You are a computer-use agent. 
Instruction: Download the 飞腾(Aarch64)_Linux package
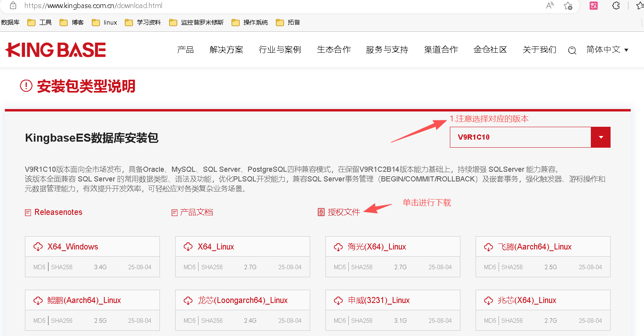(535, 247)
